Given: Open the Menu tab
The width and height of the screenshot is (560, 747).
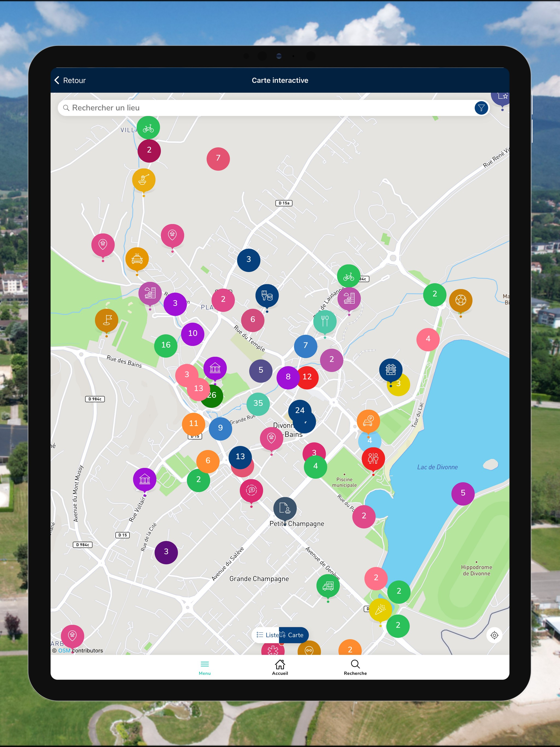Looking at the screenshot, I should tap(205, 668).
